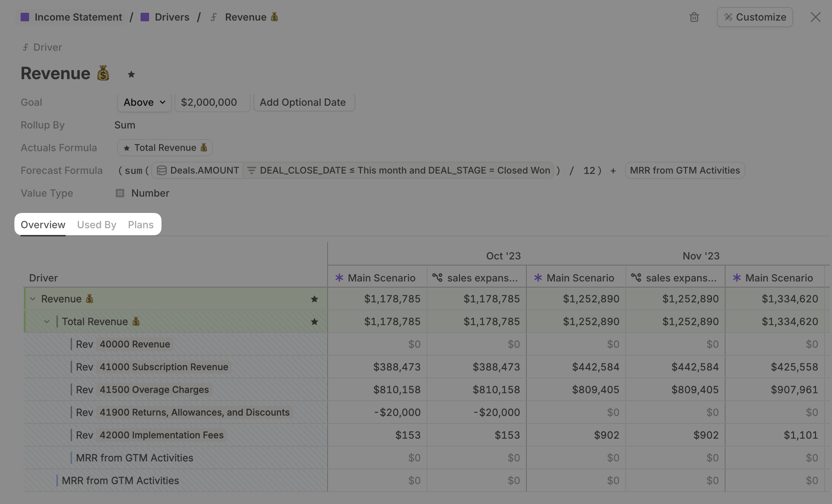The width and height of the screenshot is (832, 504).
Task: Click the Revenue breadcrumb item
Action: coord(251,17)
